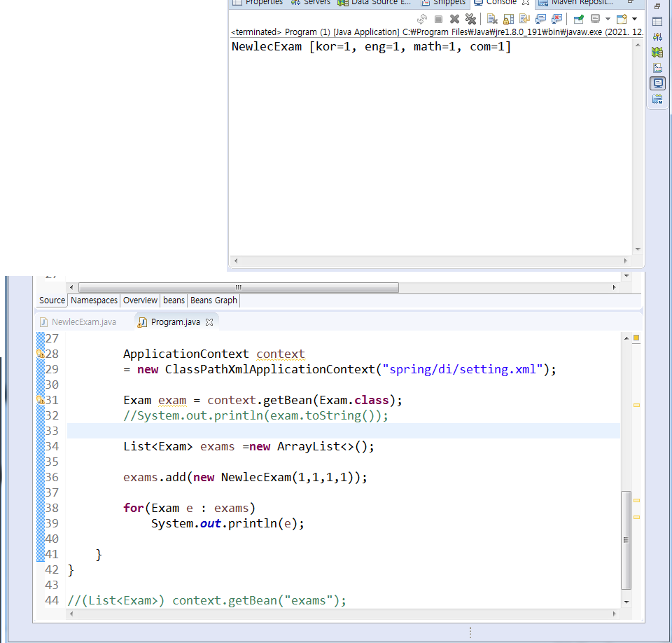Screen dimensions: 672x643
Task: Select the Source tab of XML editor
Action: coord(52,300)
